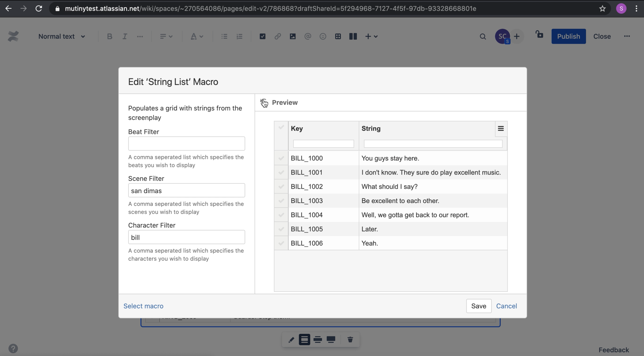Expand the text color dropdown
This screenshot has width=644, height=356.
tap(197, 36)
